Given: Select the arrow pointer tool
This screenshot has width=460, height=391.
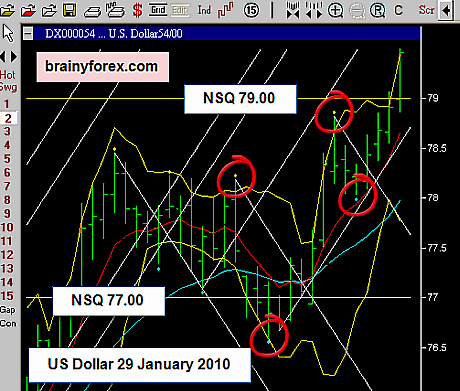Looking at the screenshot, I should click(8, 33).
